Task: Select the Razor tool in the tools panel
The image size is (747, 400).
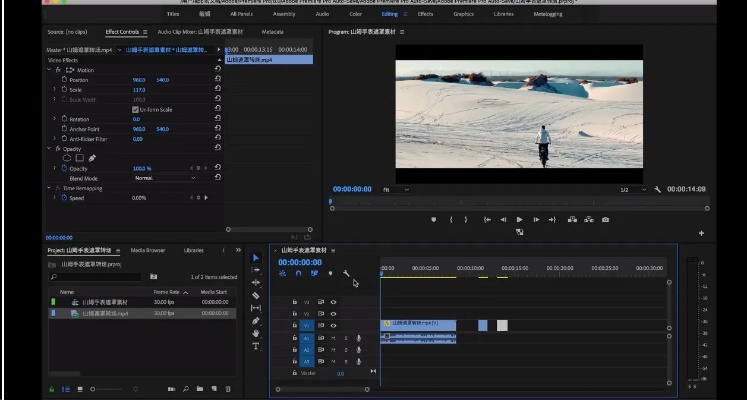Action: (256, 296)
